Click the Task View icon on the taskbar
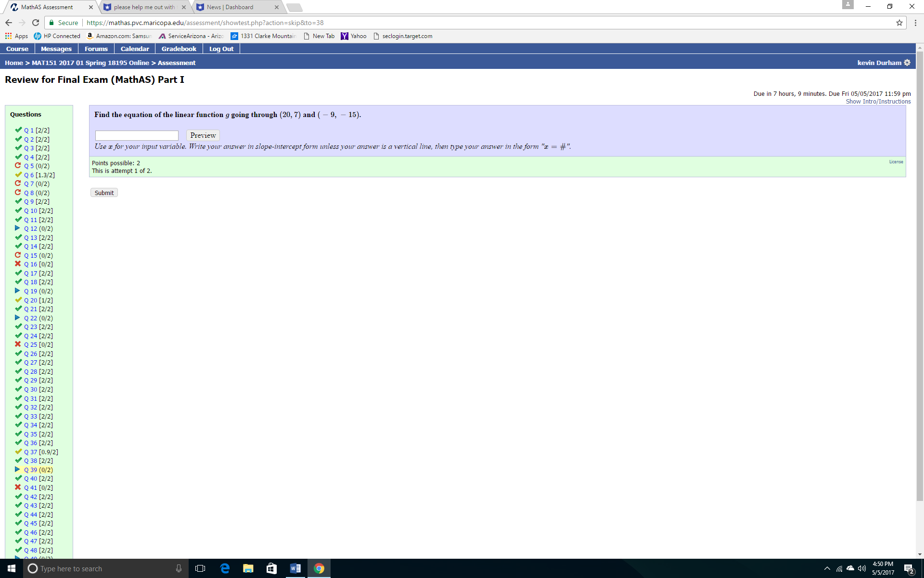The width and height of the screenshot is (924, 578). click(x=200, y=568)
